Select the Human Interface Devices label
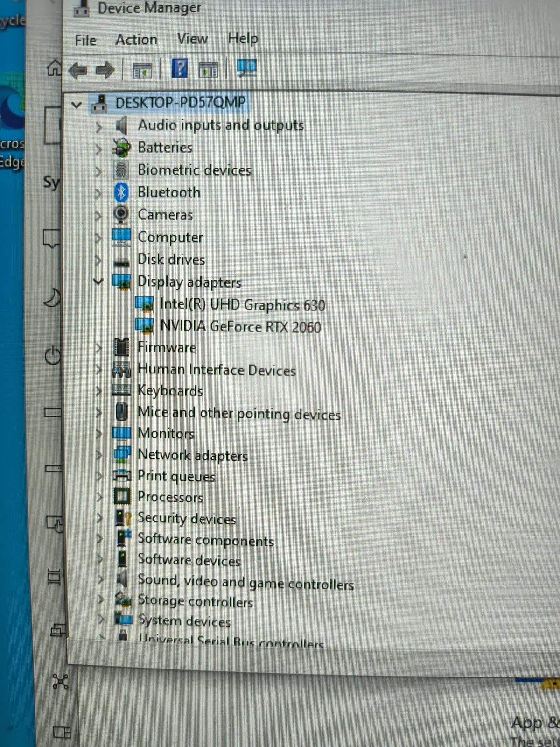 click(217, 370)
